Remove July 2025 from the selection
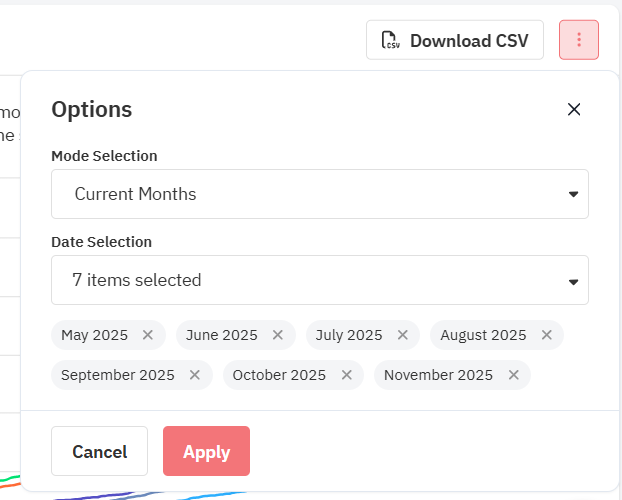 click(x=403, y=335)
